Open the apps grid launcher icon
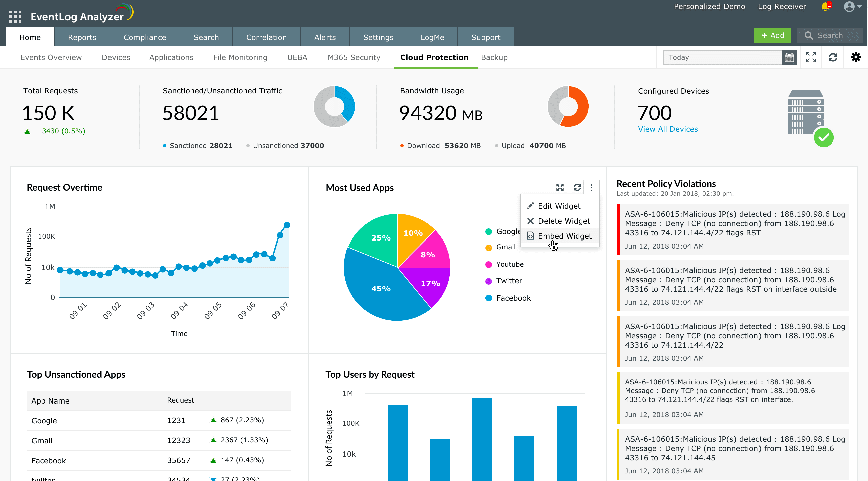 pos(15,16)
